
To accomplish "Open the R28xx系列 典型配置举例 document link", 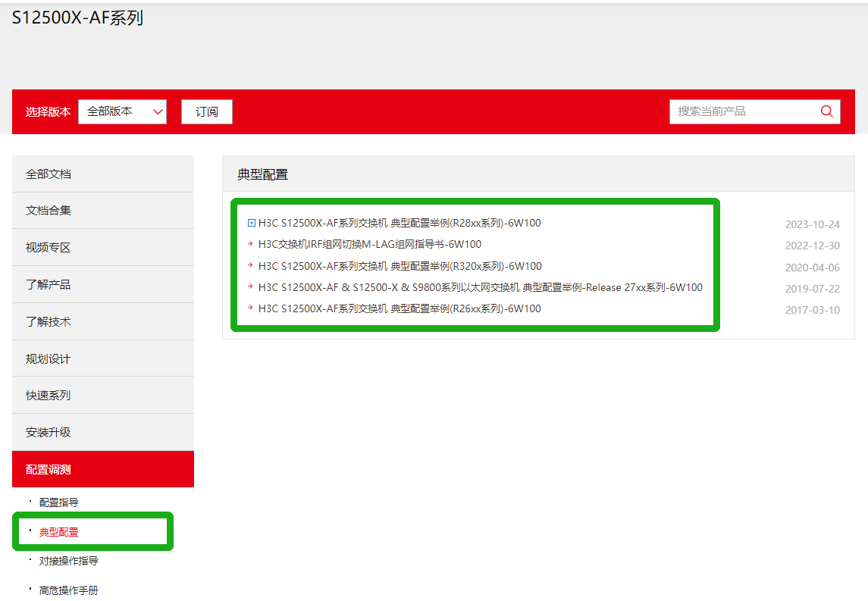I will tap(400, 223).
